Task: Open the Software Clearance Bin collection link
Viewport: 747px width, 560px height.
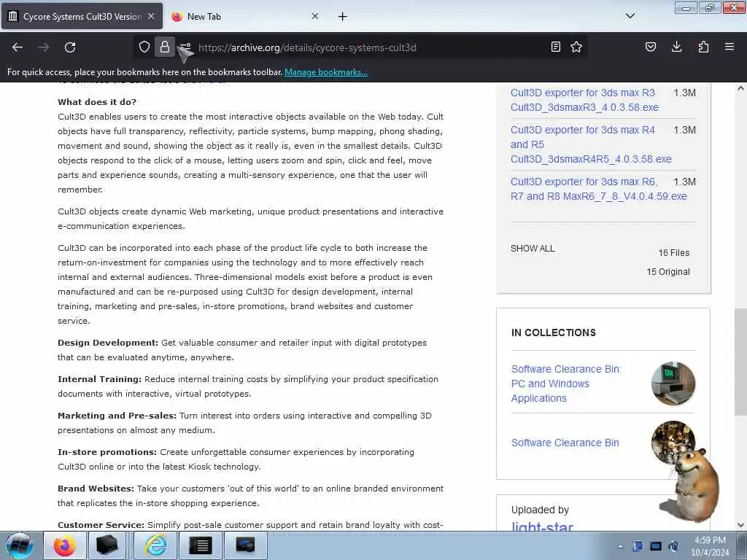Action: 565,443
